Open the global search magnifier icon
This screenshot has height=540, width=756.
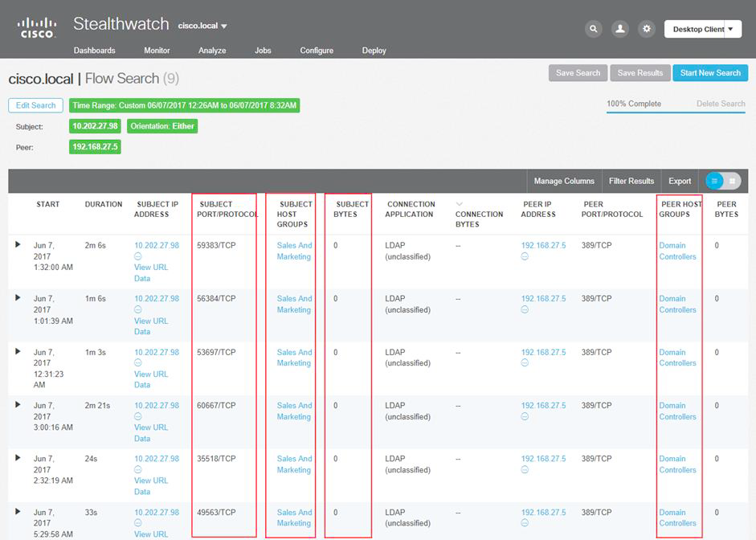(594, 29)
